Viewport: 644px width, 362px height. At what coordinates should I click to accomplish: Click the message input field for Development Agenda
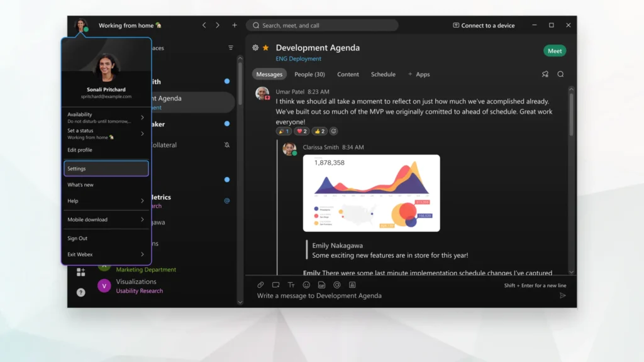click(377, 295)
